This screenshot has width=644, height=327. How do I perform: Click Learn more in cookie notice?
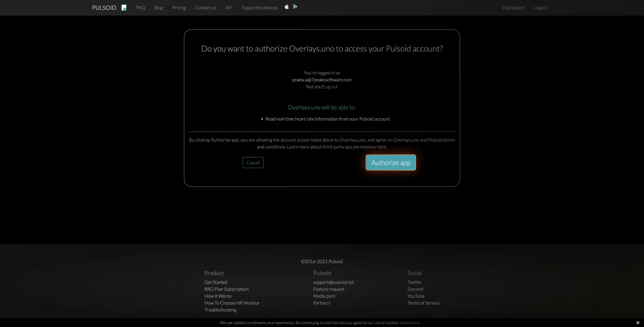[x=410, y=323]
